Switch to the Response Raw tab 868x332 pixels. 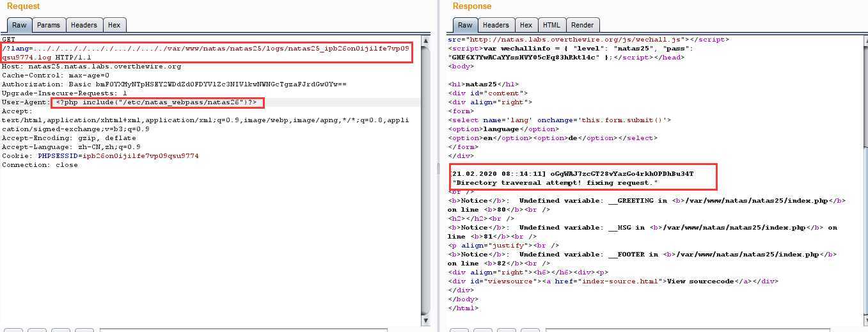pos(465,25)
